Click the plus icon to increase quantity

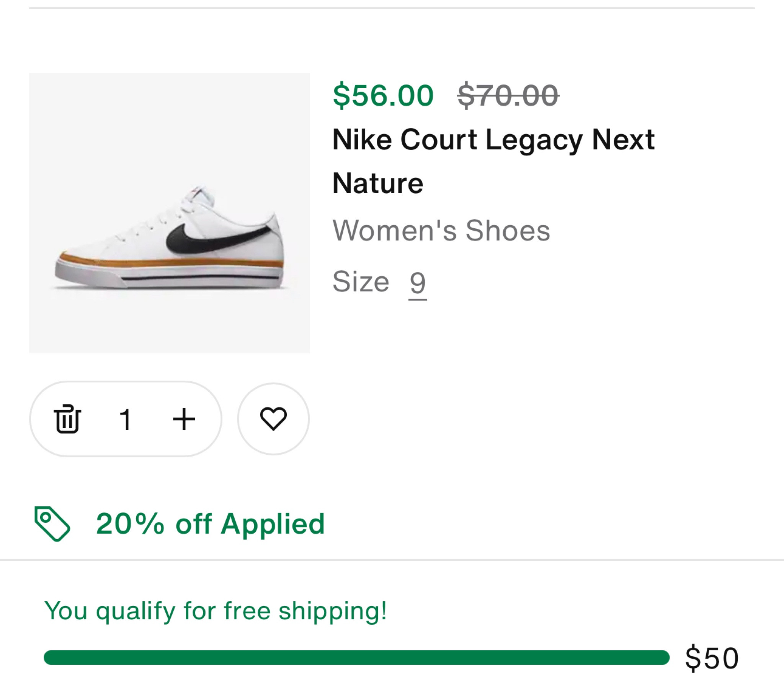184,419
